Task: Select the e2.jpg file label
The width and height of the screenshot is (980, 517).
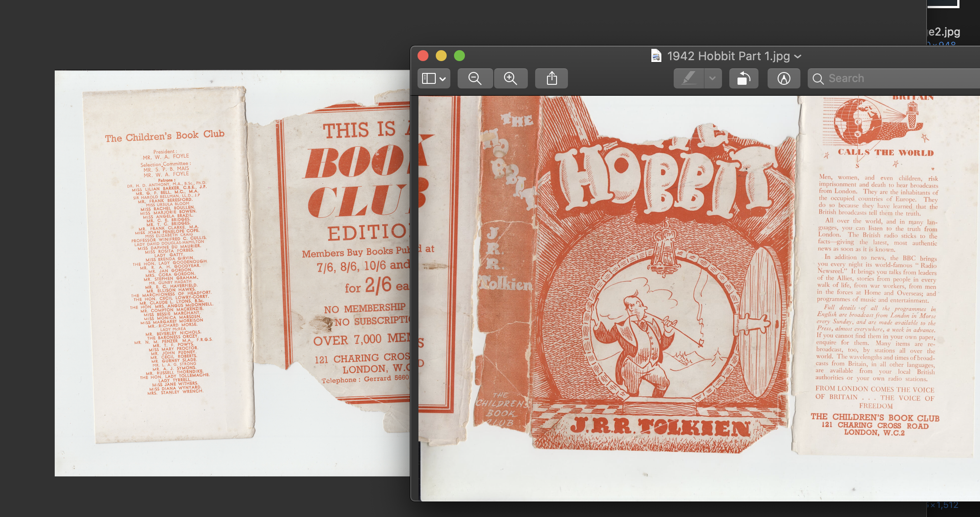Action: [944, 31]
